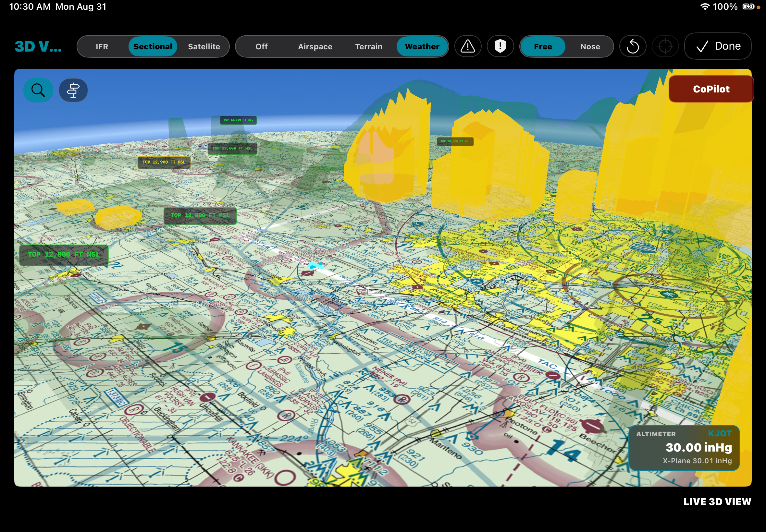Reset the view with circular arrow
The image size is (766, 532).
pos(633,46)
